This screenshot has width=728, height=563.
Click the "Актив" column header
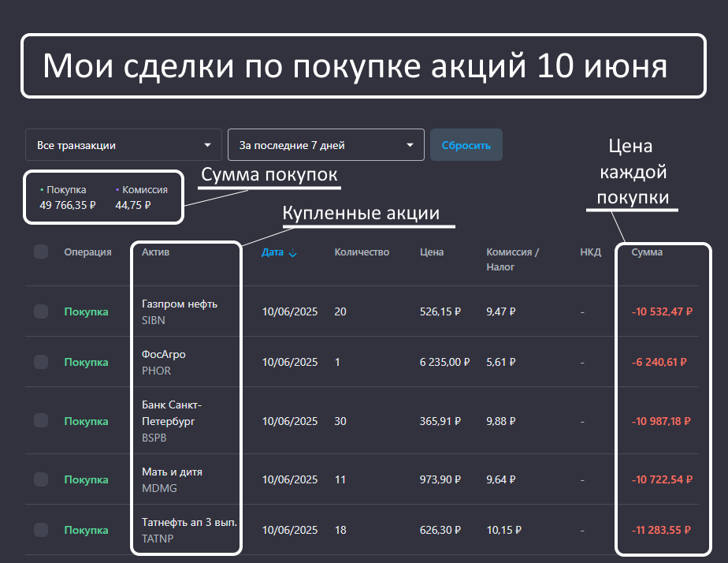tap(155, 252)
